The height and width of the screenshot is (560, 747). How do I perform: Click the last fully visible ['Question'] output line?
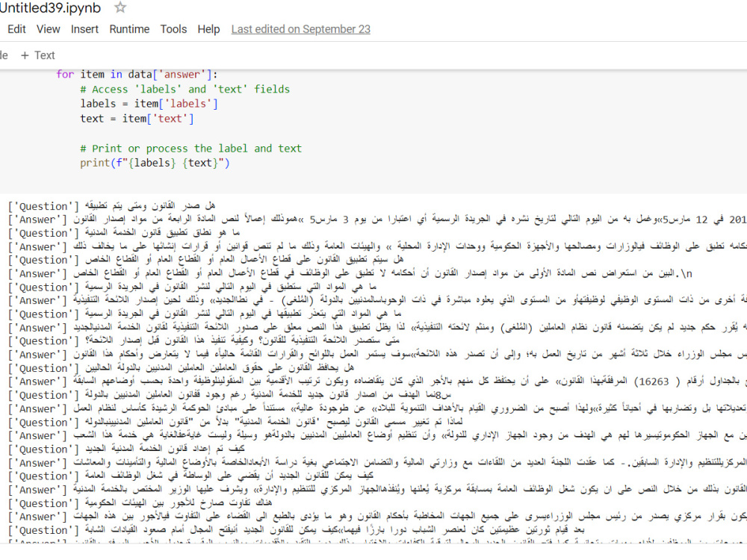(x=295, y=530)
